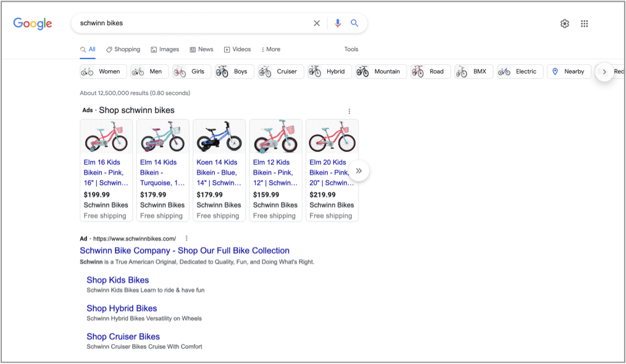Open the Elm 14 Kids Bike Turquoise link
626x364 pixels.
pos(162,173)
